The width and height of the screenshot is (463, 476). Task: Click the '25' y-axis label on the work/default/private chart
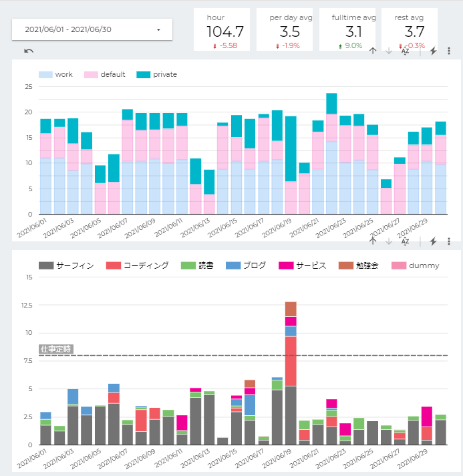[29, 87]
